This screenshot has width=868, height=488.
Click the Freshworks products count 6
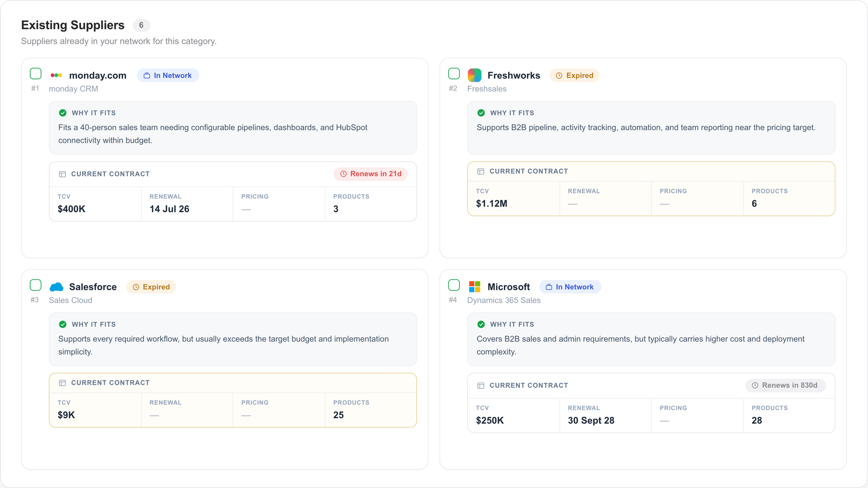[x=754, y=203]
